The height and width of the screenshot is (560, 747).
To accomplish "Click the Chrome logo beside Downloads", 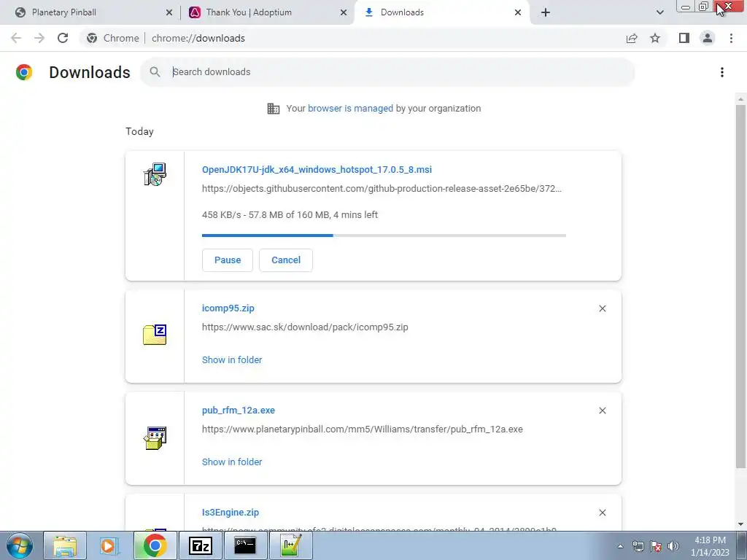I will point(24,72).
